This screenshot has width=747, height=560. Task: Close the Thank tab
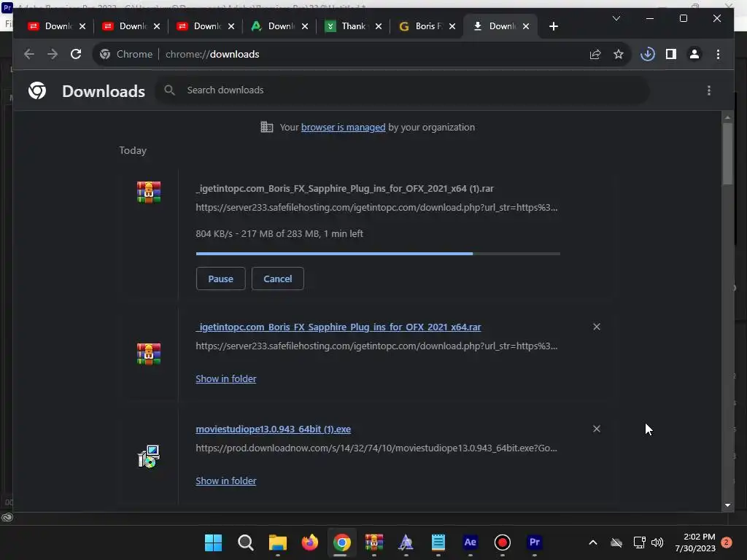pos(379,26)
